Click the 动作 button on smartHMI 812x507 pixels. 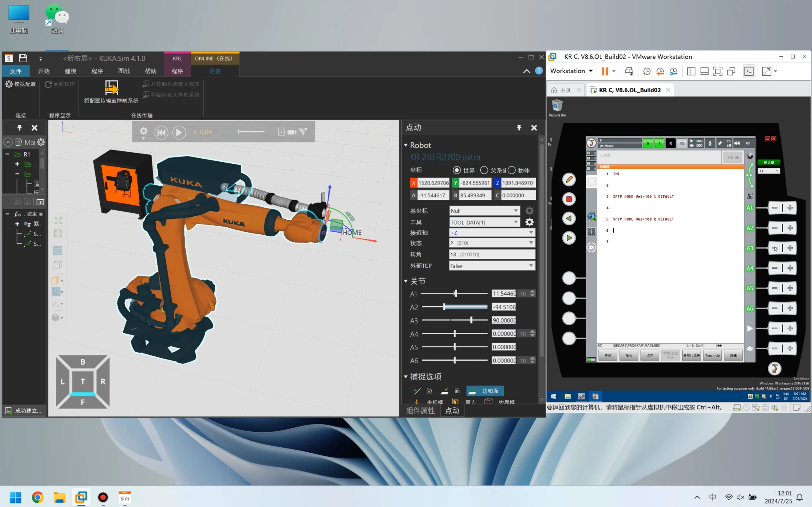tap(650, 355)
